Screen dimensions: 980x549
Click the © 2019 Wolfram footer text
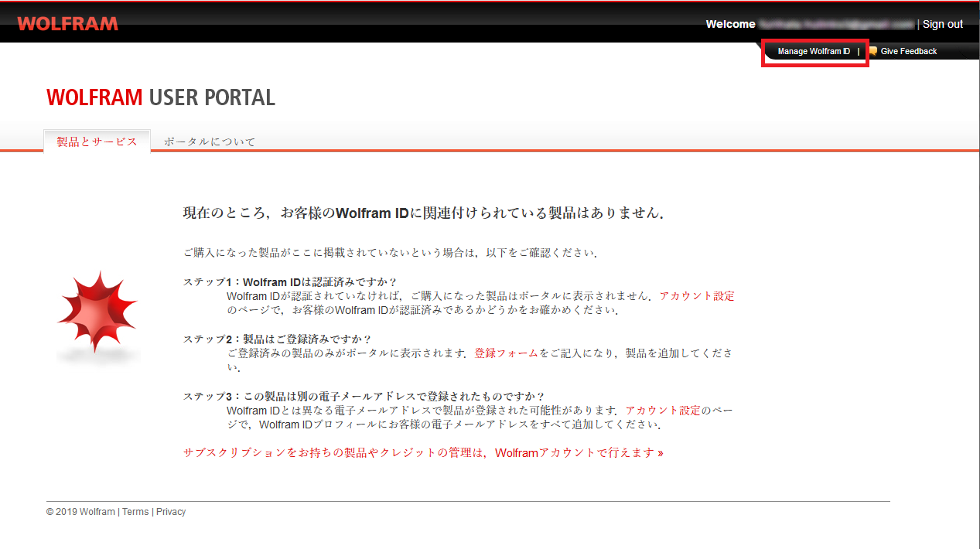pos(80,512)
